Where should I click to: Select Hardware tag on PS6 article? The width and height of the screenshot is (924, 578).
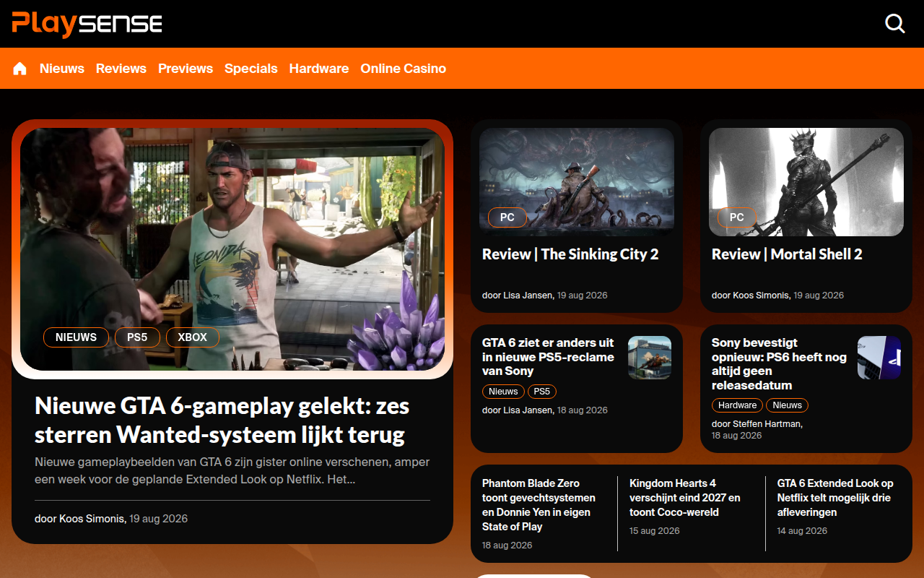tap(738, 405)
